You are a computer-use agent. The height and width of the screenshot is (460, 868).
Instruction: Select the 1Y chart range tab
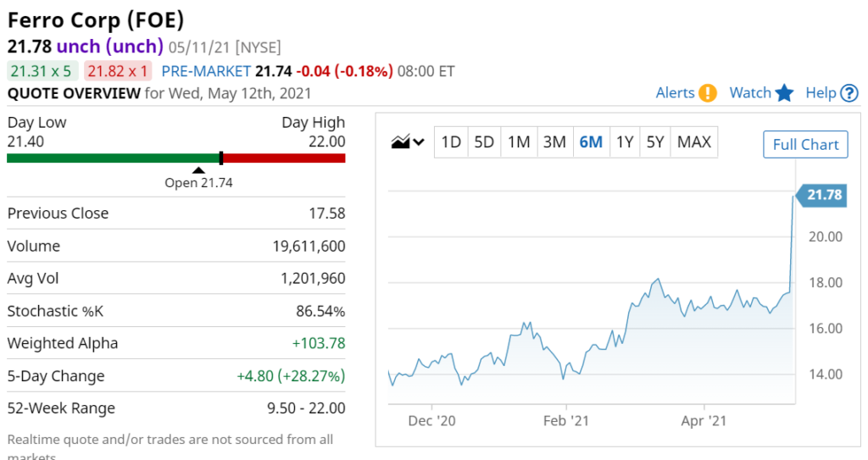pos(625,142)
